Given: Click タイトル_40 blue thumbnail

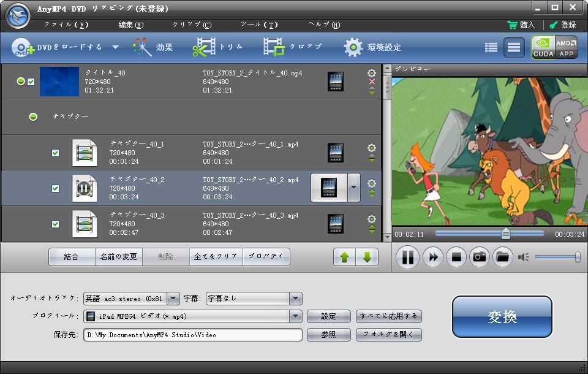Looking at the screenshot, I should pos(59,82).
